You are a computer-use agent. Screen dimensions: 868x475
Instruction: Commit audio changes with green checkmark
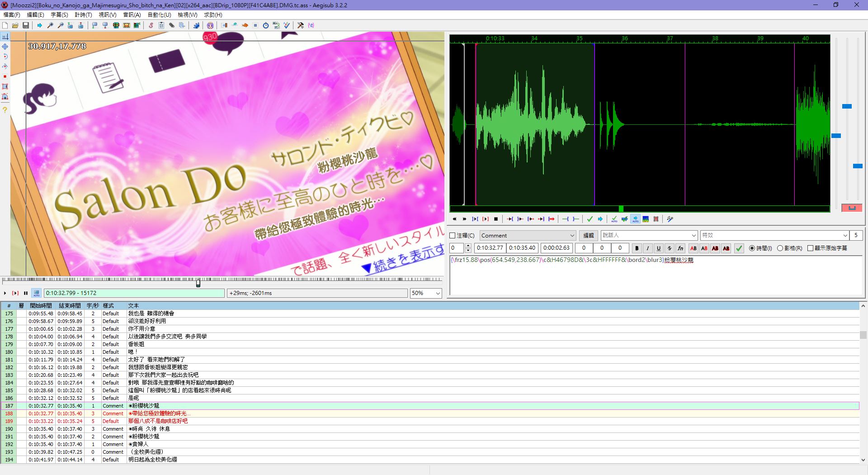pyautogui.click(x=590, y=219)
